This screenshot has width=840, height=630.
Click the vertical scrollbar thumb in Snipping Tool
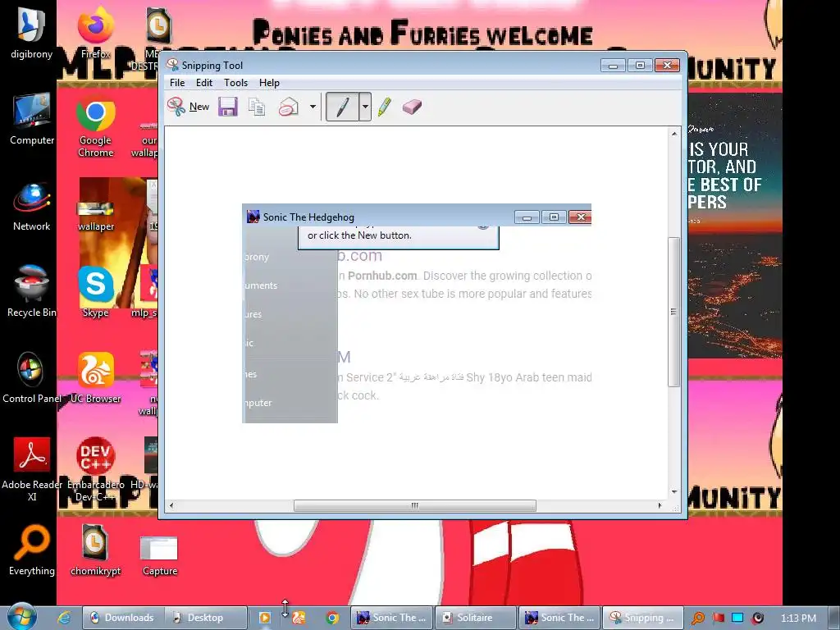674,312
